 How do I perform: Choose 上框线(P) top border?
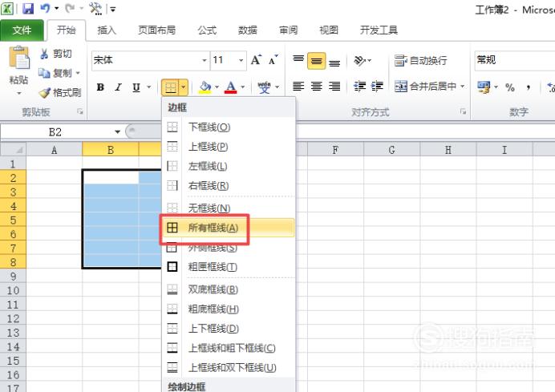pyautogui.click(x=229, y=147)
